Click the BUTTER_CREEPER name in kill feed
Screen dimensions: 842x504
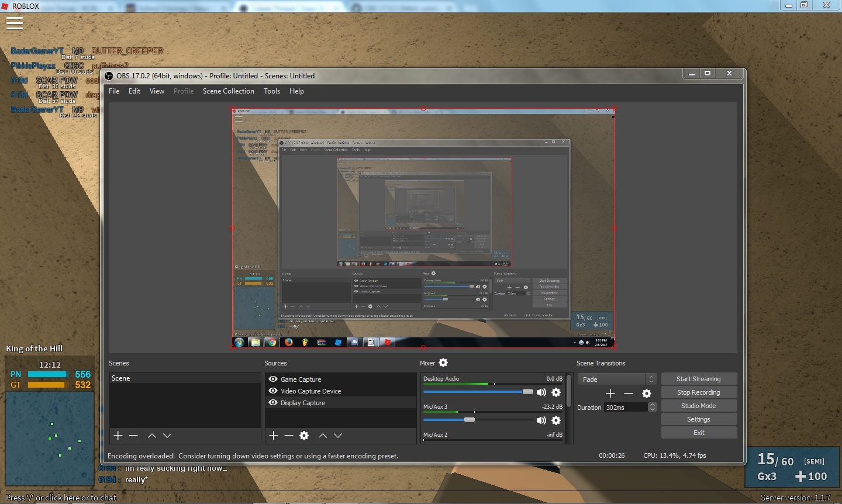[127, 51]
